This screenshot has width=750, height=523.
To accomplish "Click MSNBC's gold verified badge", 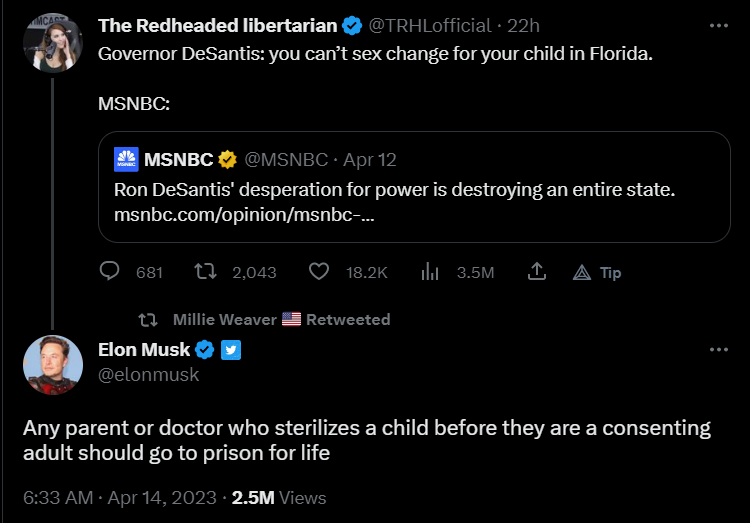I will pyautogui.click(x=227, y=159).
